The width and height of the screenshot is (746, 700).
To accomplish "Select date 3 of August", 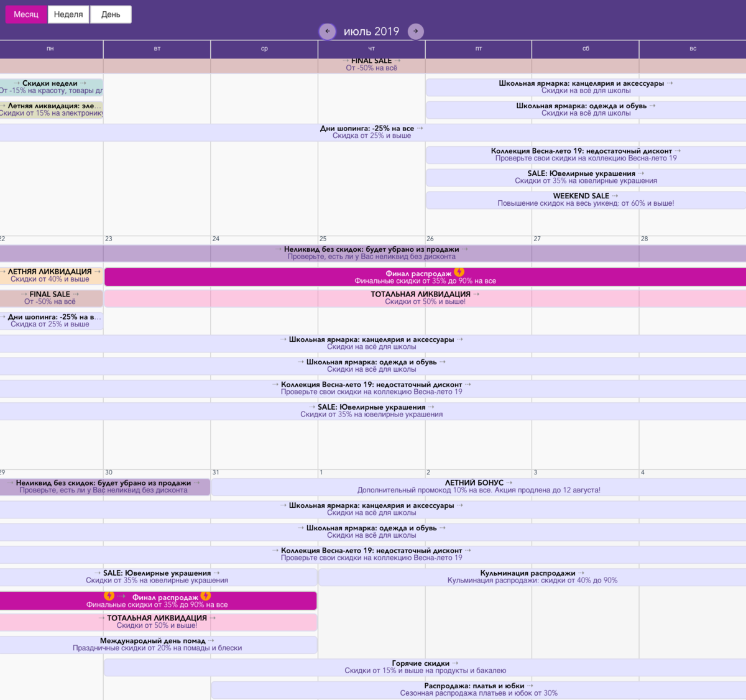I will point(535,472).
